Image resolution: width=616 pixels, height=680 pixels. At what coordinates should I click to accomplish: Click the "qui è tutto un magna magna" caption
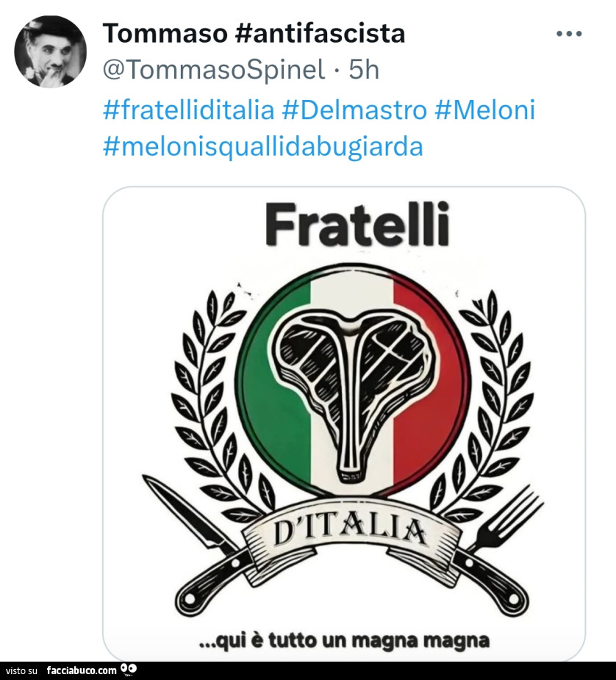tap(344, 640)
